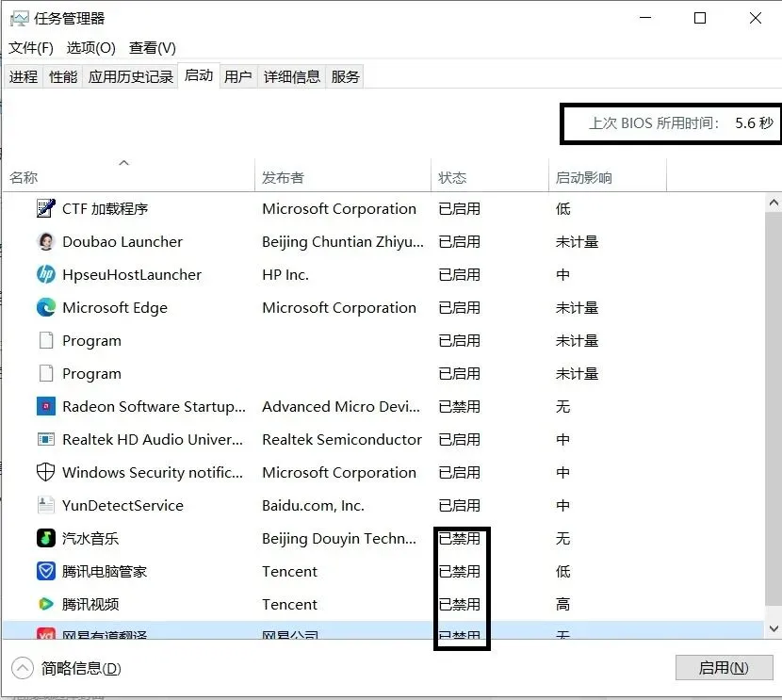Click the Radeon Software Startup icon
Screen dimensions: 782x700
tap(46, 406)
